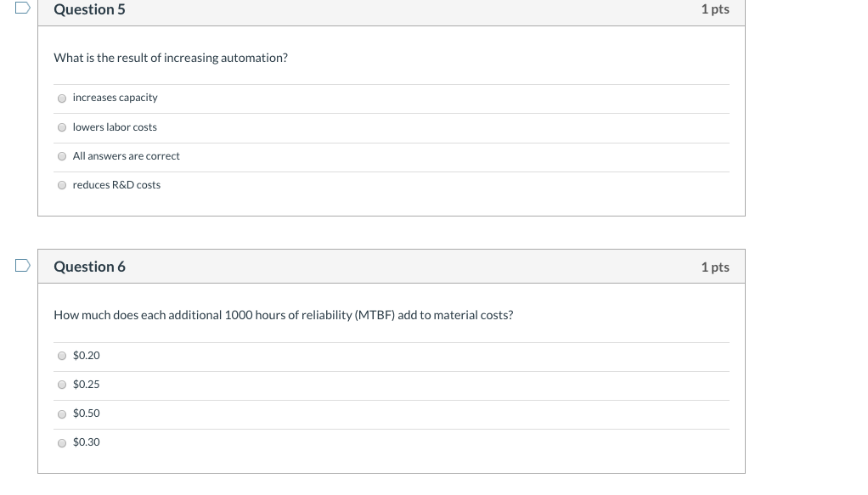This screenshot has width=868, height=495.
Task: Click the '1 pts' label of Question 5
Action: tap(715, 9)
